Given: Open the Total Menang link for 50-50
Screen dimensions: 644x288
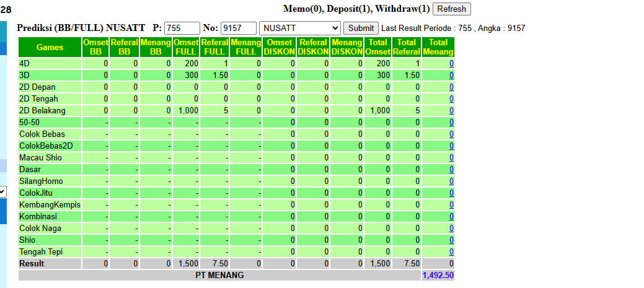Looking at the screenshot, I should [451, 122].
